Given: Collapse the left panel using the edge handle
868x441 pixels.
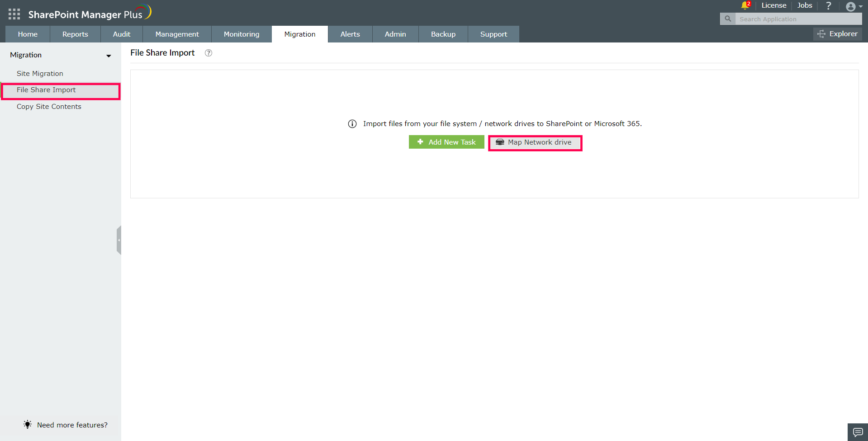Looking at the screenshot, I should (119, 240).
